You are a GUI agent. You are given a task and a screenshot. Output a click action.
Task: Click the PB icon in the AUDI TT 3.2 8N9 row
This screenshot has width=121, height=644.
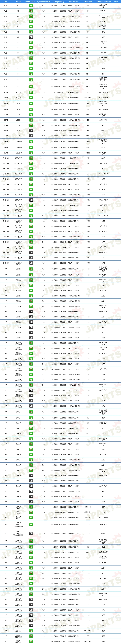(31, 87)
